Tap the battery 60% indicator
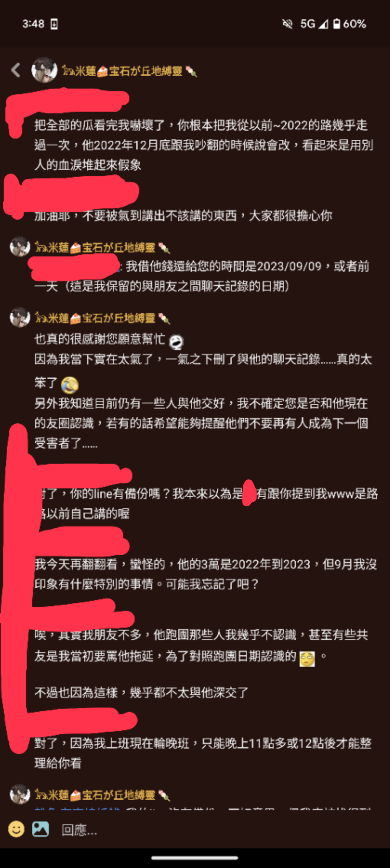The image size is (390, 868). click(x=349, y=24)
